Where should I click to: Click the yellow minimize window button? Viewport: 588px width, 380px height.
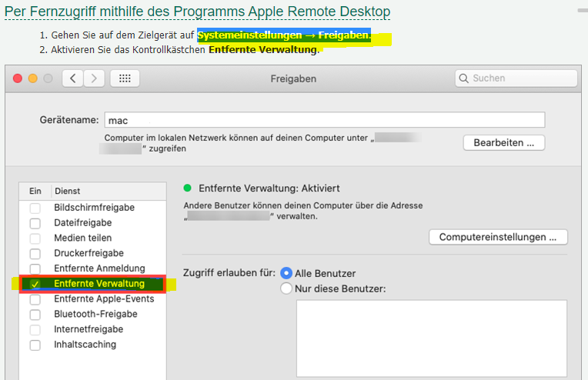click(x=33, y=78)
